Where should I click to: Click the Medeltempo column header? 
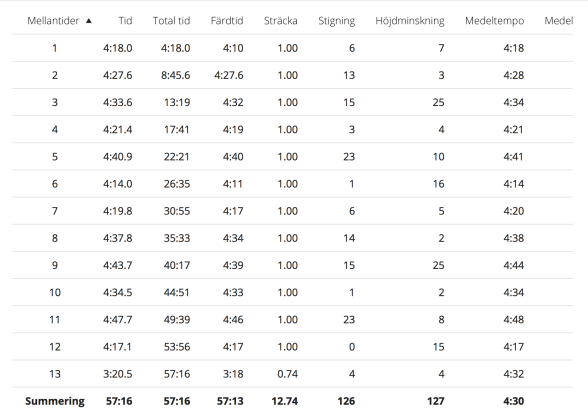[495, 21]
